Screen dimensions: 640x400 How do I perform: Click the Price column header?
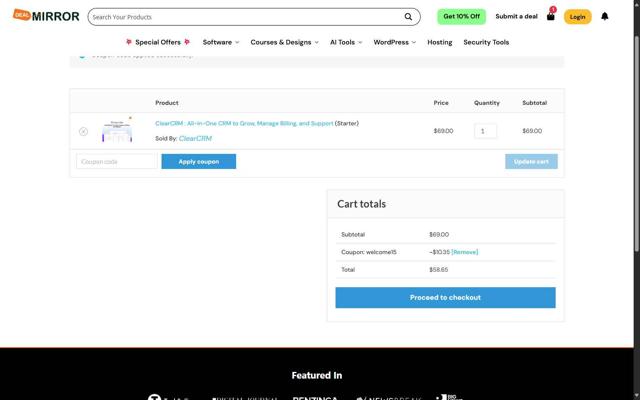[x=441, y=103]
